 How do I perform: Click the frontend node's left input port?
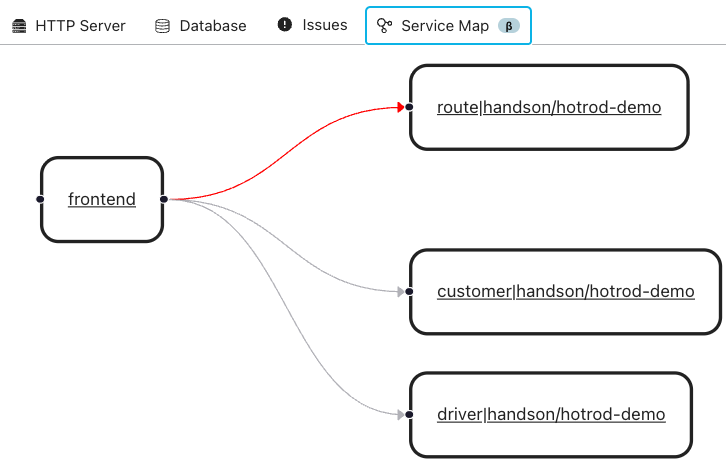[x=40, y=199]
